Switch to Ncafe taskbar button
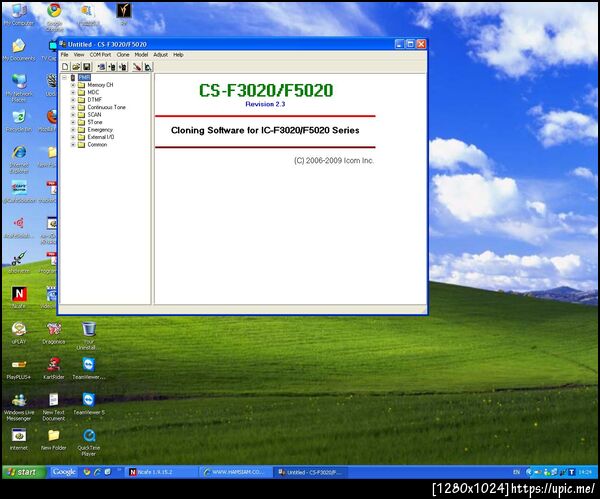Image resolution: width=600 pixels, height=499 pixels. tap(161, 472)
